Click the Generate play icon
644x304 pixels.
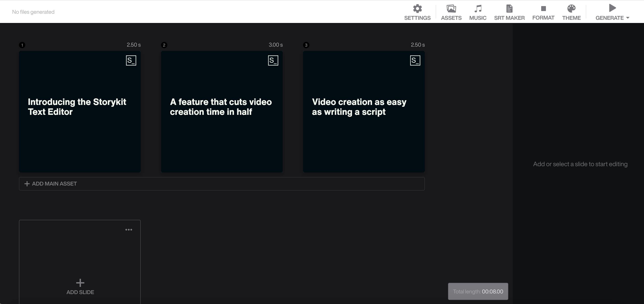coord(612,8)
